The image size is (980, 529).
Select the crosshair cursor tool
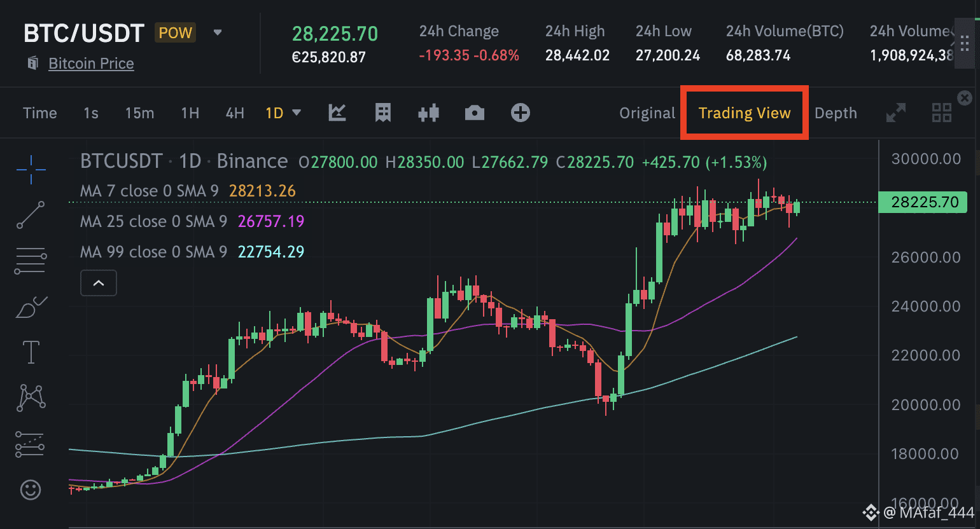coord(31,169)
